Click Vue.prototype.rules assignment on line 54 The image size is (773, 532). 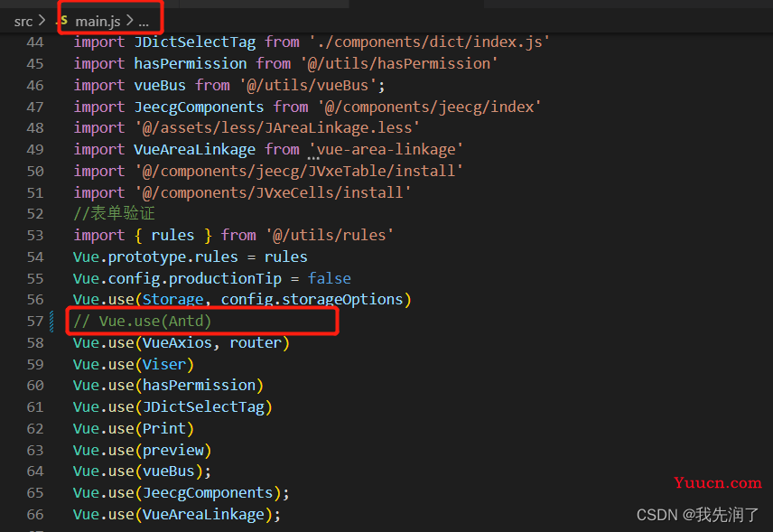(191, 257)
